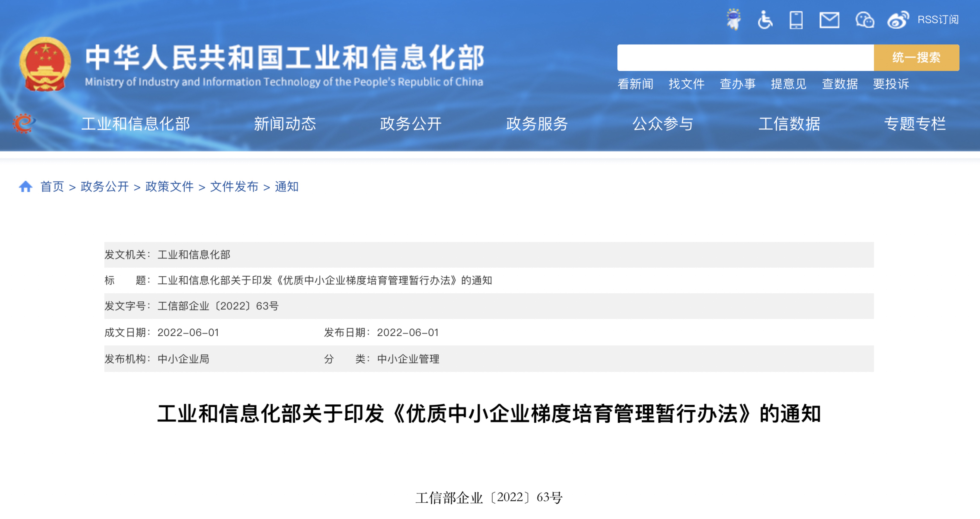Click the 统一搜索 button
This screenshot has height=519, width=980.
click(x=917, y=58)
